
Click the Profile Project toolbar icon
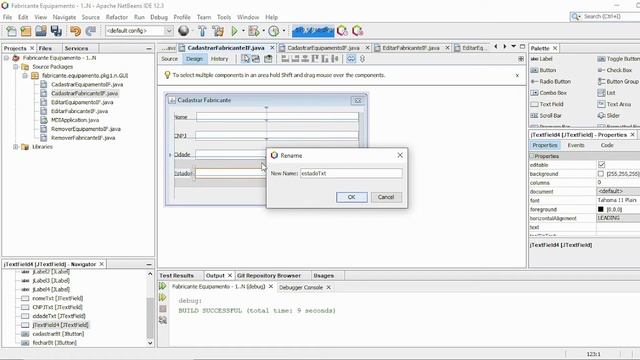point(274,31)
